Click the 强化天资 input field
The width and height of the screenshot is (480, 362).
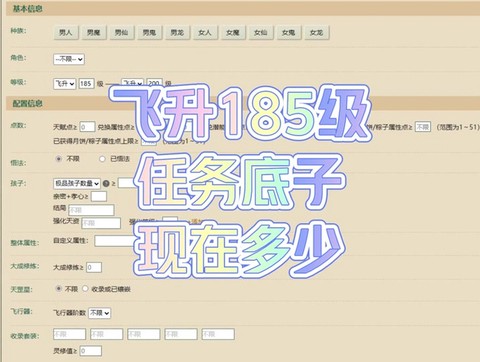[101, 223]
